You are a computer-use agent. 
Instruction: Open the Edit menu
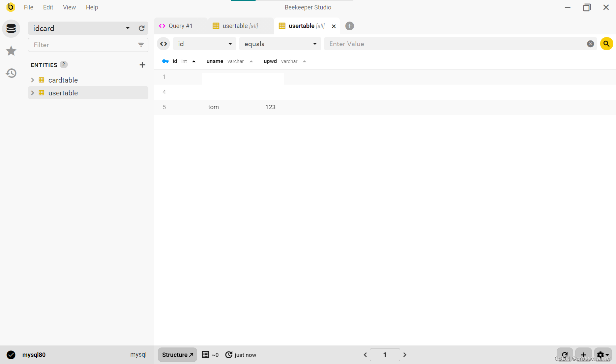point(48,7)
